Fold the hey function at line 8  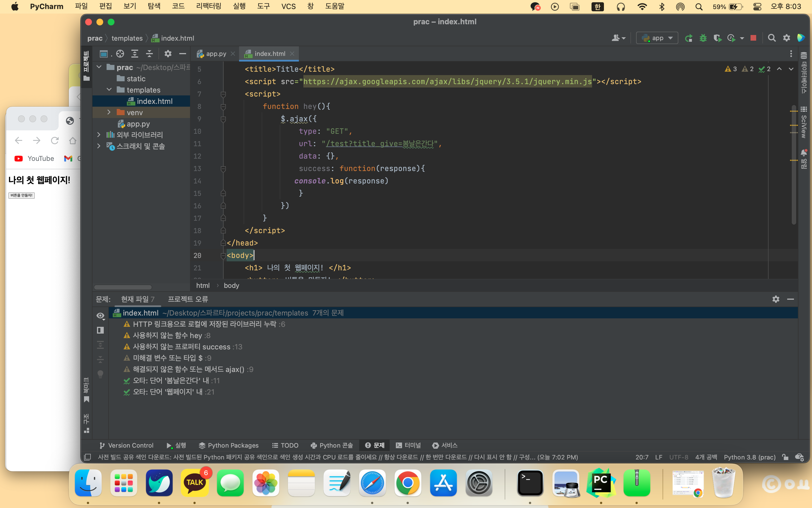tap(223, 106)
